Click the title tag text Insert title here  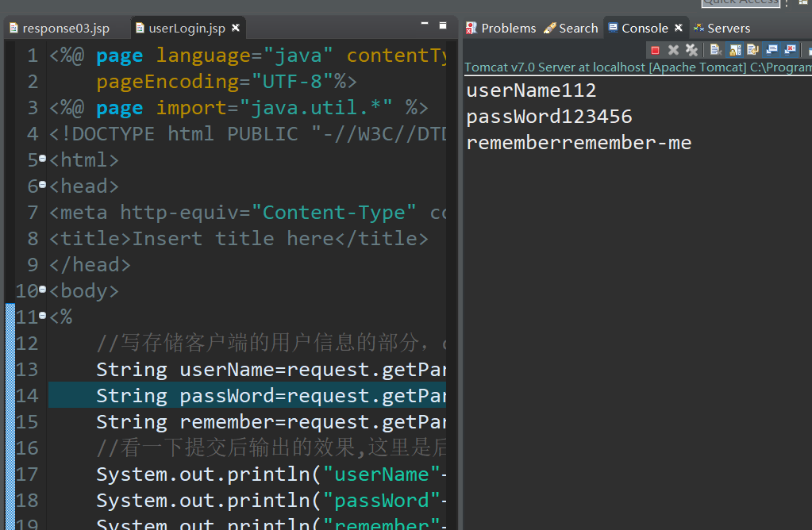(x=233, y=239)
